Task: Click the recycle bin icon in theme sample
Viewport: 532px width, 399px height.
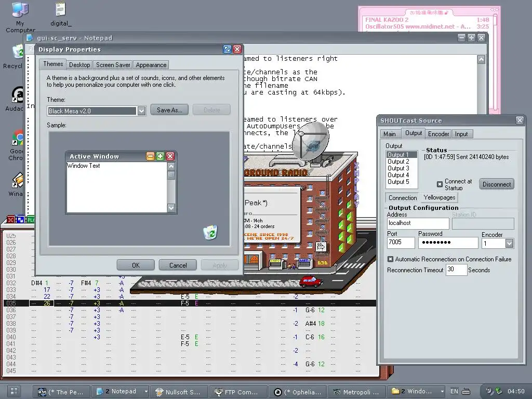Action: pos(210,232)
